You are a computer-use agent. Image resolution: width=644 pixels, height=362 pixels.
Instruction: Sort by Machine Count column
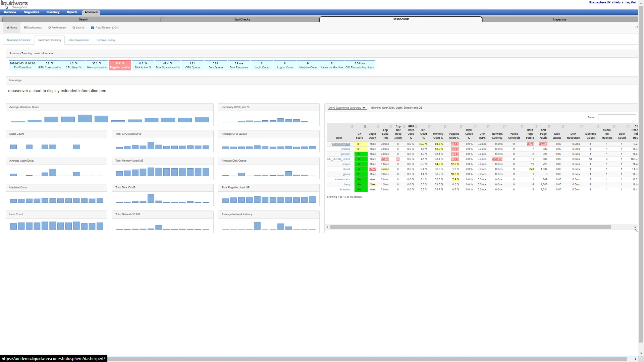(x=598, y=126)
